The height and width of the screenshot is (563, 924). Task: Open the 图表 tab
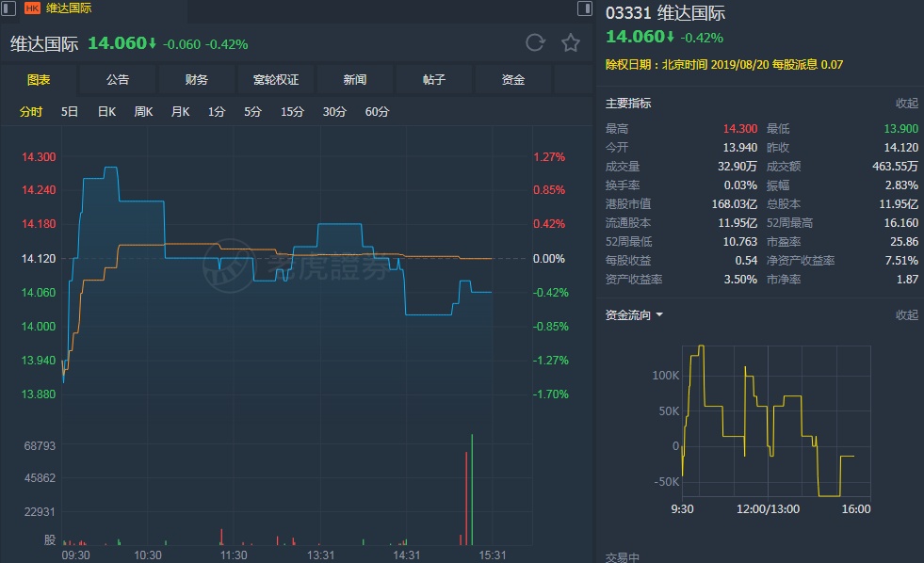(39, 79)
